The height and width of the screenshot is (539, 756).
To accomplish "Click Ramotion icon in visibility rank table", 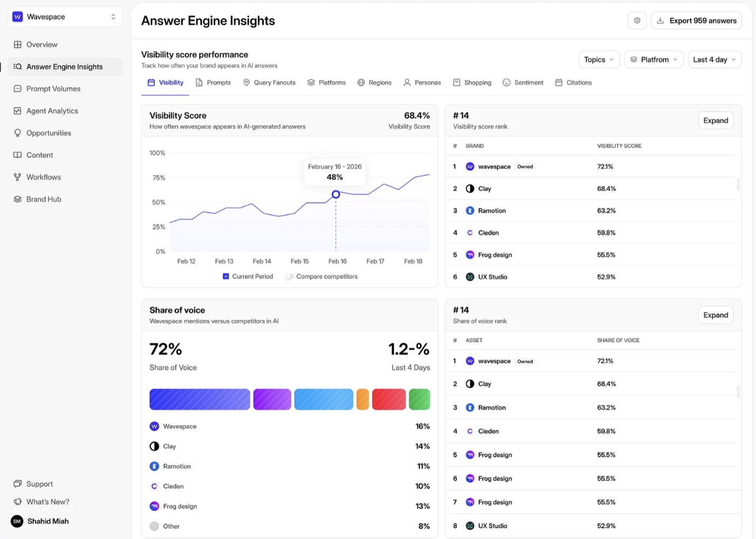I will pos(470,211).
